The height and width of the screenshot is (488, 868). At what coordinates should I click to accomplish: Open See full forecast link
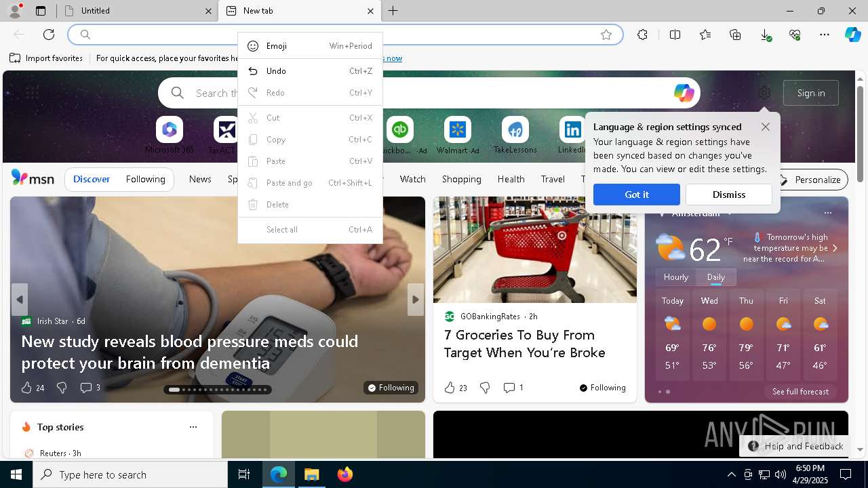tap(800, 392)
